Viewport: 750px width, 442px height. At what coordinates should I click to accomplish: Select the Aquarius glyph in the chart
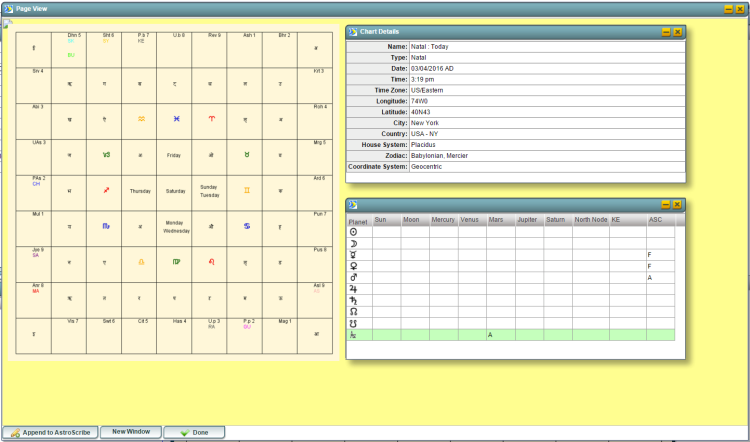tap(141, 118)
